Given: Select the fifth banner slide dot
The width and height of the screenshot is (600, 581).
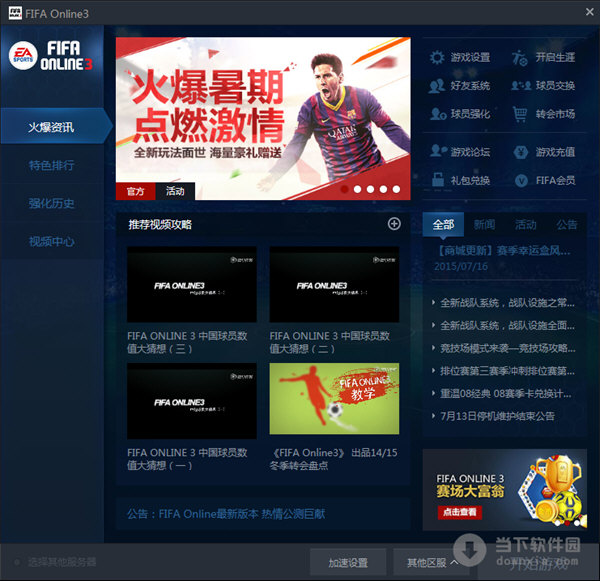Looking at the screenshot, I should pos(396,189).
